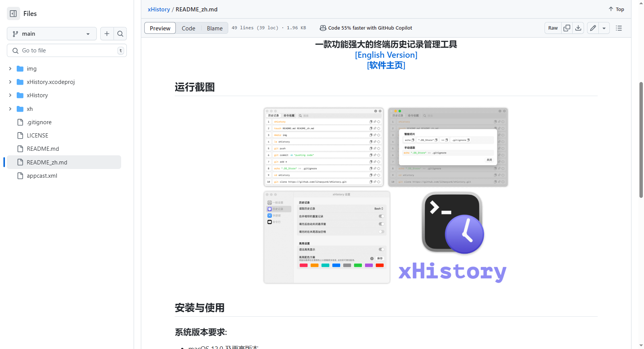The height and width of the screenshot is (349, 644).
Task: Open the LICENSE file
Action: click(37, 136)
